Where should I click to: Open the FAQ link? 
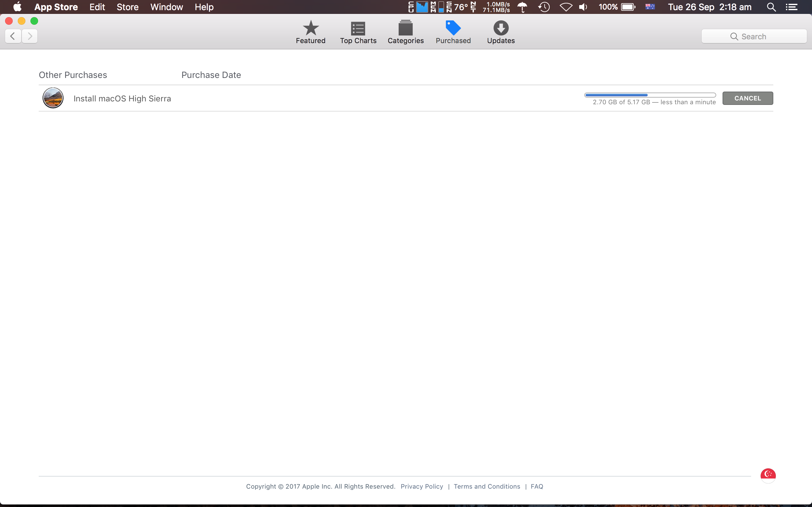(x=537, y=486)
